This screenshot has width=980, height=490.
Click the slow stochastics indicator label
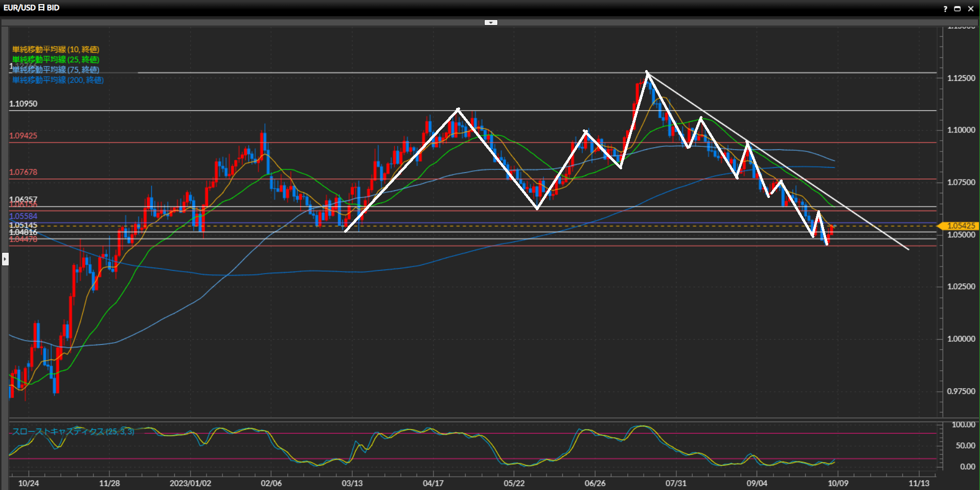73,432
